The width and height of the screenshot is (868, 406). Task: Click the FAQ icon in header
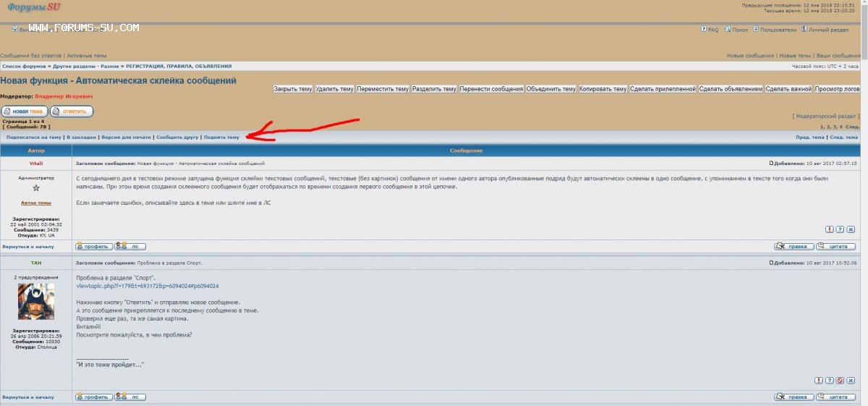[704, 30]
